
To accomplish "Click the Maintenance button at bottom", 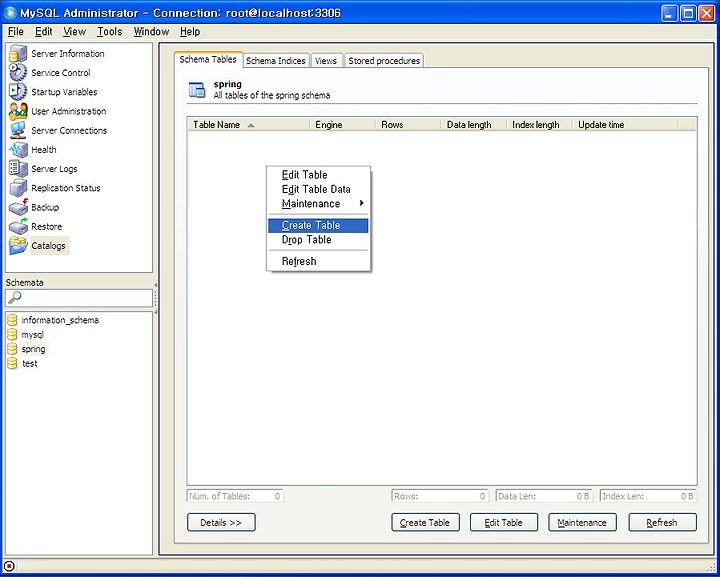I will pos(582,522).
